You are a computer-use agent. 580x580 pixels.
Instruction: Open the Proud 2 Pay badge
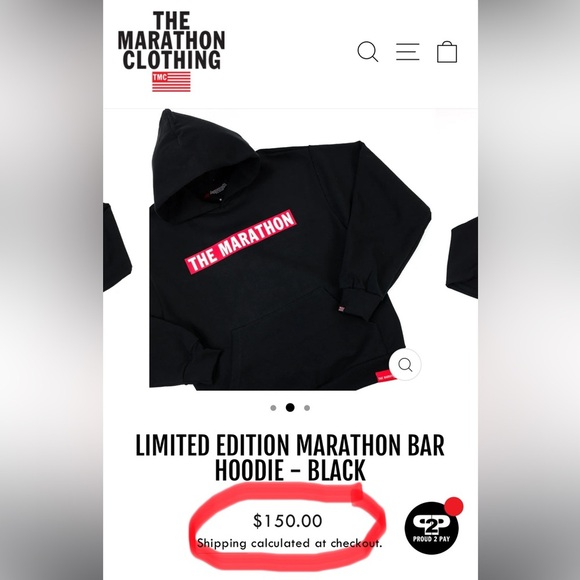[x=431, y=528]
